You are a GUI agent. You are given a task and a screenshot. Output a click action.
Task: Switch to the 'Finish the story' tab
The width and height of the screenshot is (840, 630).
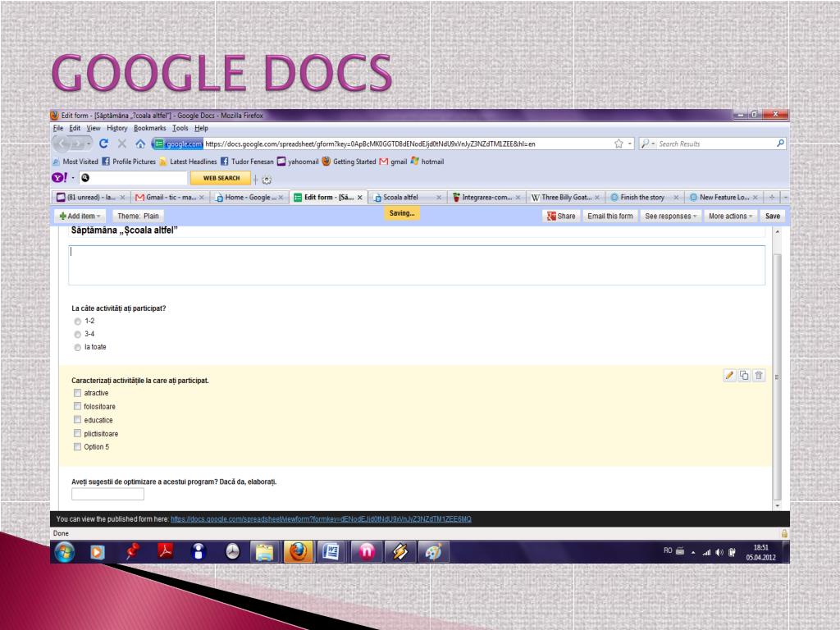645,197
